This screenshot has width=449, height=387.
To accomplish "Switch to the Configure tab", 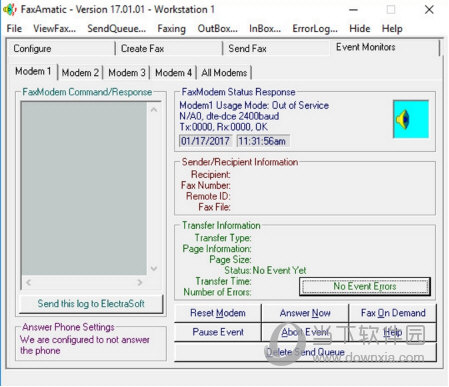I will click(x=61, y=49).
